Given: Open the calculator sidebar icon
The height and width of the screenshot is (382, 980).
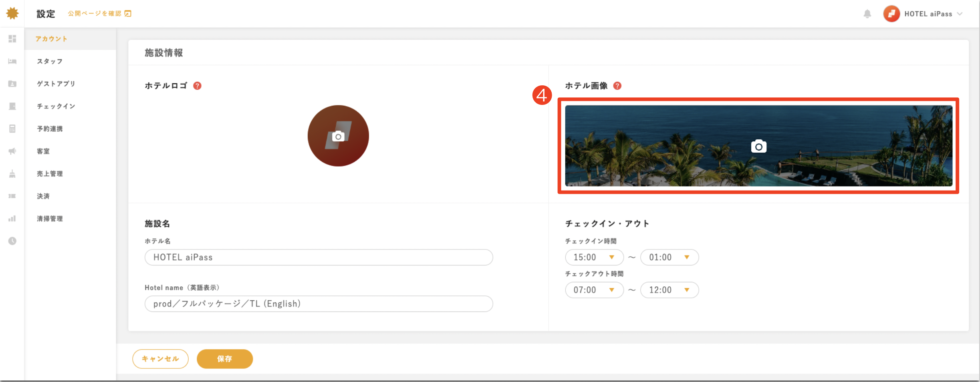Looking at the screenshot, I should [12, 129].
